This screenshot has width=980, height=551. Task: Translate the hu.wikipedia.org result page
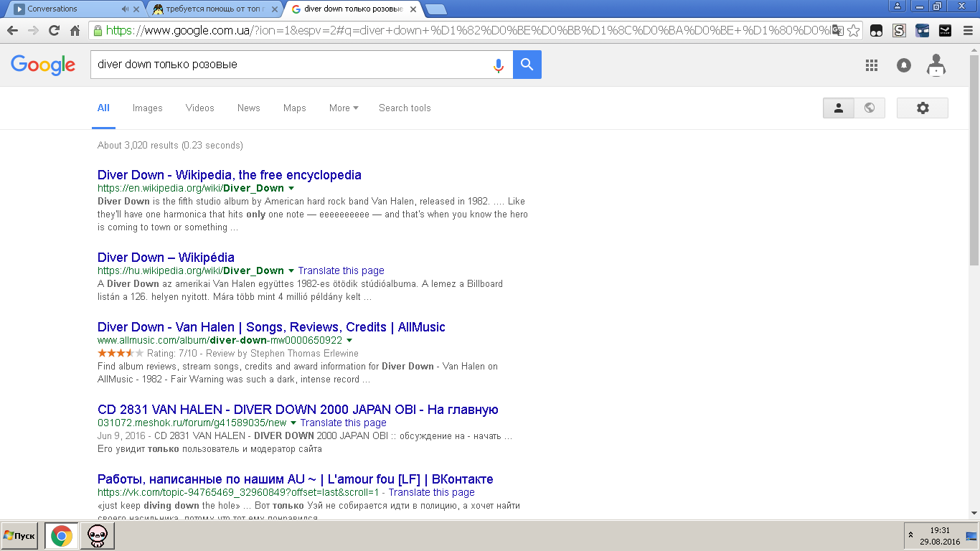click(x=341, y=271)
